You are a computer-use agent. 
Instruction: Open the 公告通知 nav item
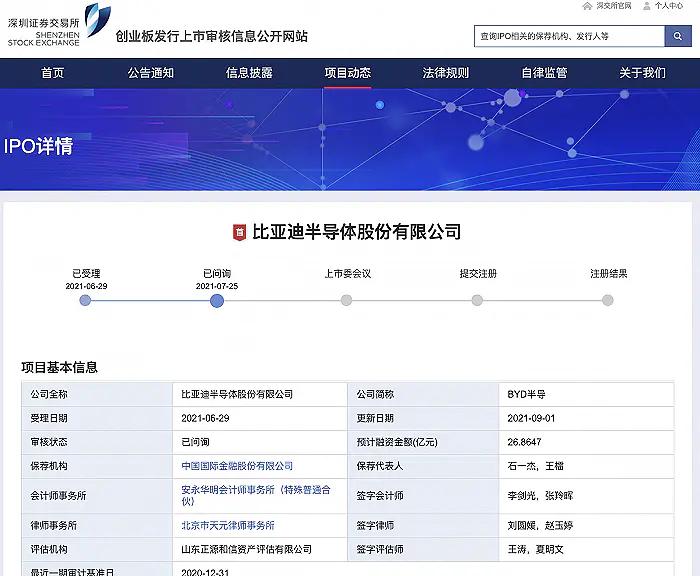[x=151, y=73]
